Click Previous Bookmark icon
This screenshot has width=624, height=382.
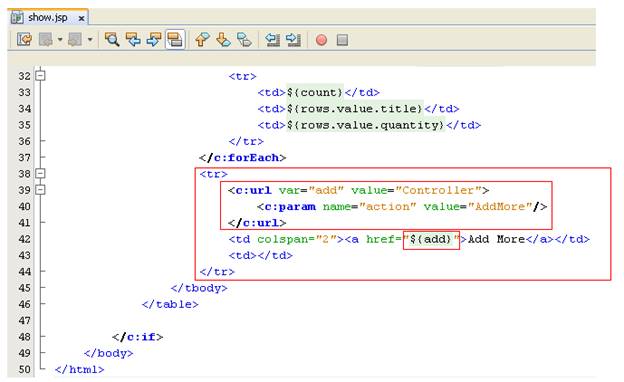pos(202,39)
